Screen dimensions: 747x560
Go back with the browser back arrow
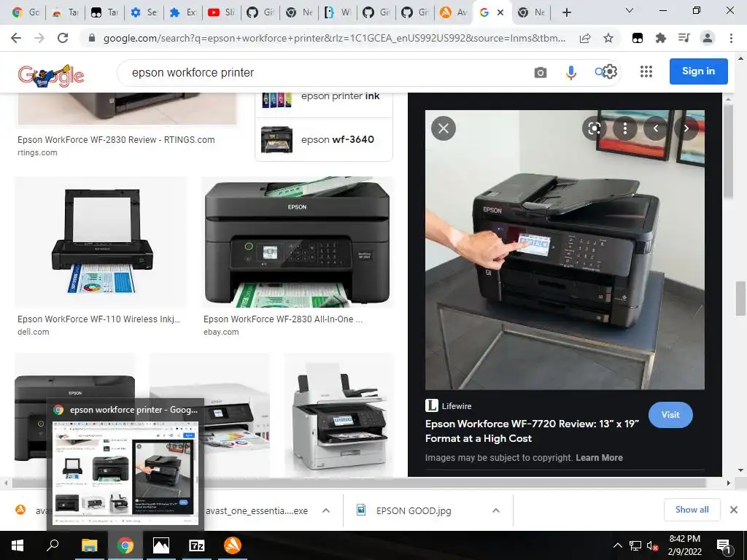coord(16,38)
